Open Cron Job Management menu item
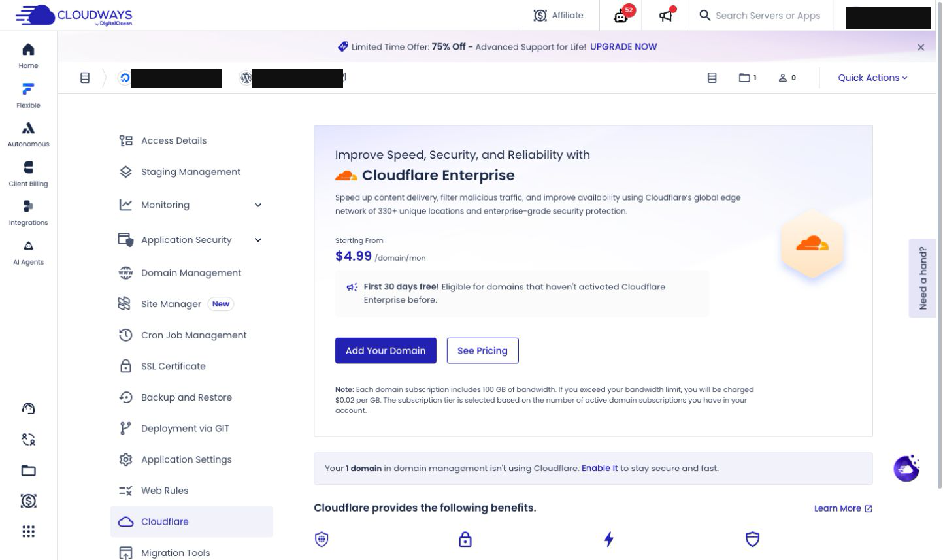This screenshot has height=560, width=943. point(191,335)
